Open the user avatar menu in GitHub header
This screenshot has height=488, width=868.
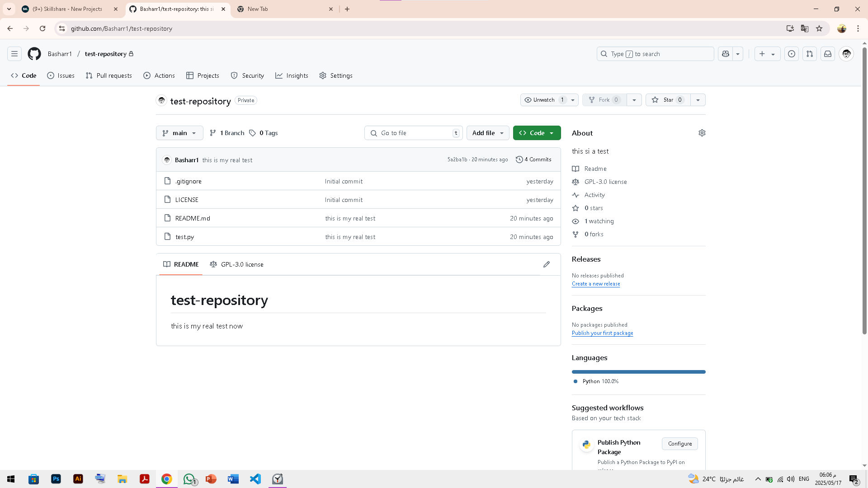pos(846,54)
